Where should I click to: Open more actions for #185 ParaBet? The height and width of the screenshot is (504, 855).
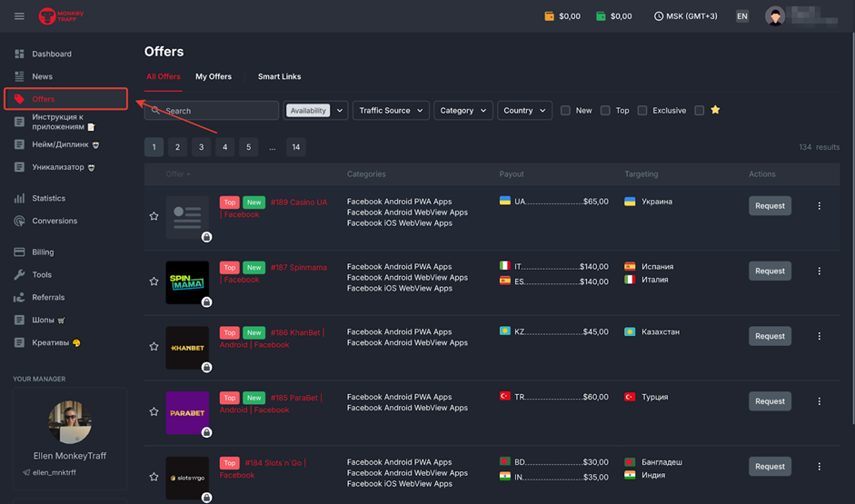[x=819, y=401]
